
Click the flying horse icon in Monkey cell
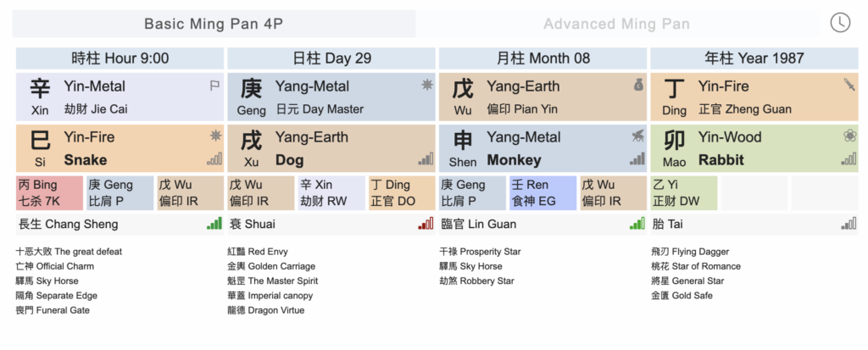click(637, 136)
